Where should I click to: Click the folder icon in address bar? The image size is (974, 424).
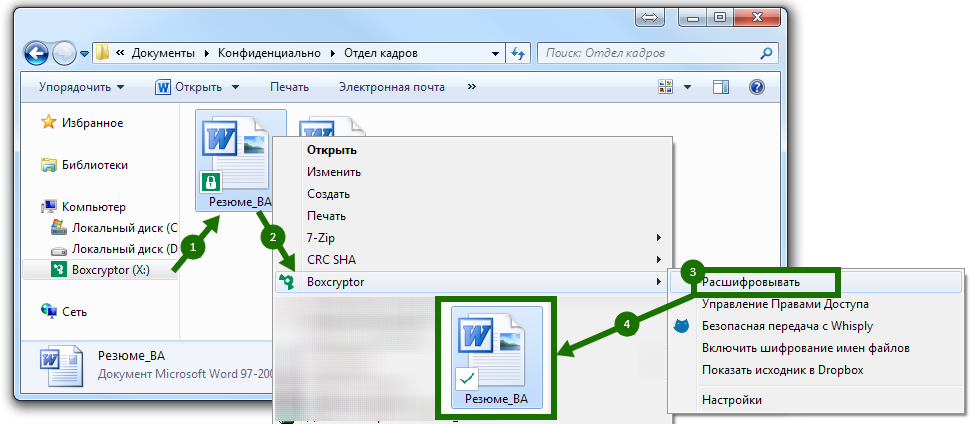click(102, 53)
